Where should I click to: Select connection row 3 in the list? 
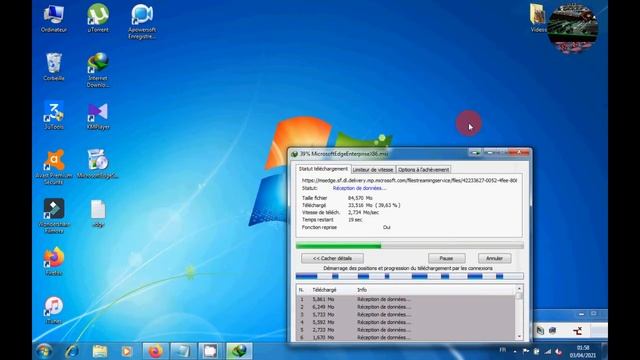click(x=405, y=315)
